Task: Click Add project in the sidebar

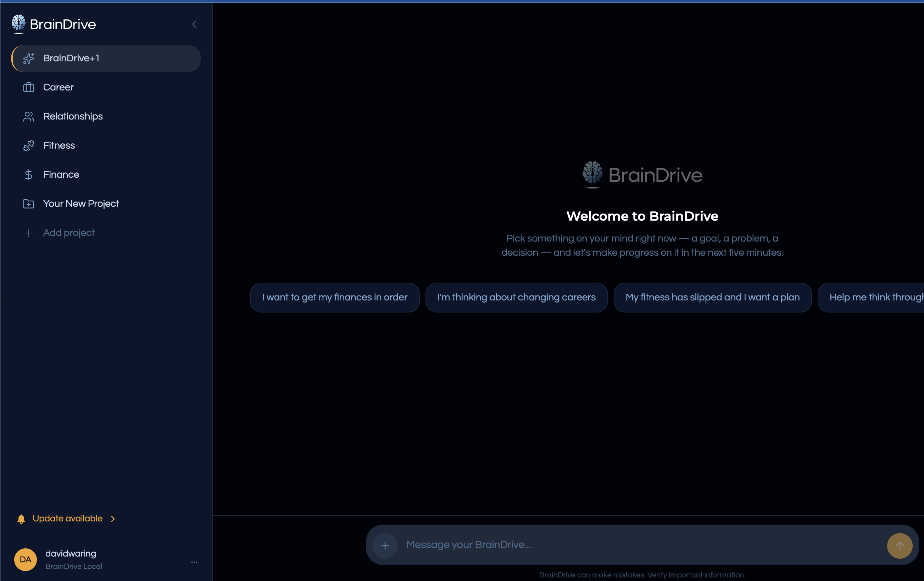Action: pos(69,233)
